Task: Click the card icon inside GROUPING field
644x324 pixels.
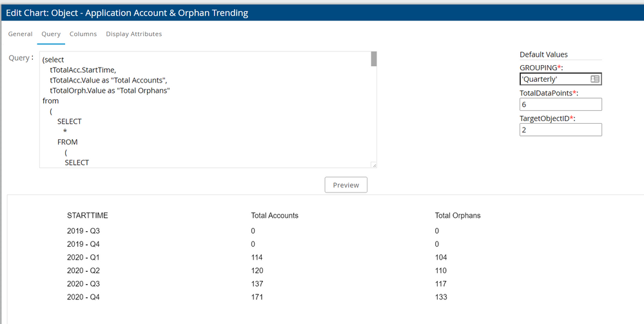Action: click(x=594, y=79)
